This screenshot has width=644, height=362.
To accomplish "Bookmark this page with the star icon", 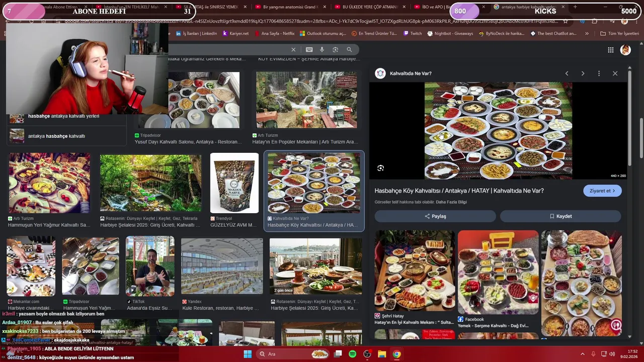I will click(x=566, y=21).
